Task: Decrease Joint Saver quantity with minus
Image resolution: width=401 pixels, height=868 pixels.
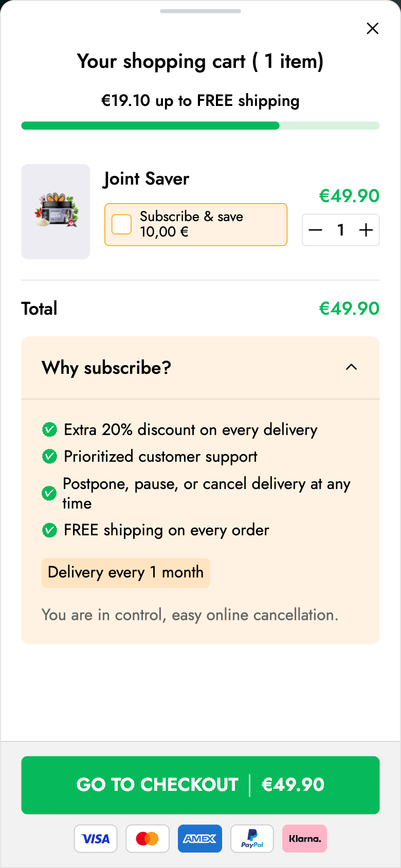Action: (x=316, y=230)
